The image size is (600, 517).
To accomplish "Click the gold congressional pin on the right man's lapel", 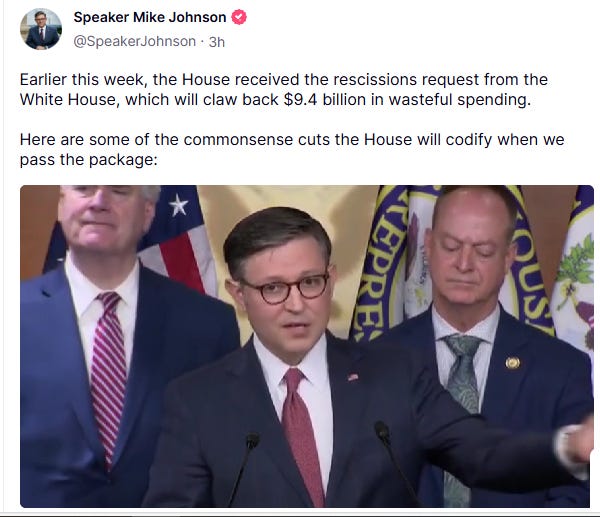I will pos(513,362).
